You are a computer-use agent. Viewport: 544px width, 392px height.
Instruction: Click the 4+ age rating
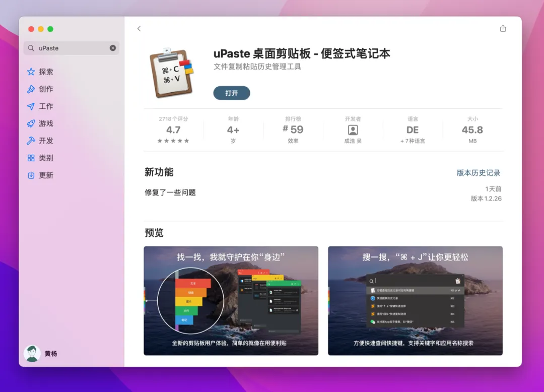pos(233,130)
